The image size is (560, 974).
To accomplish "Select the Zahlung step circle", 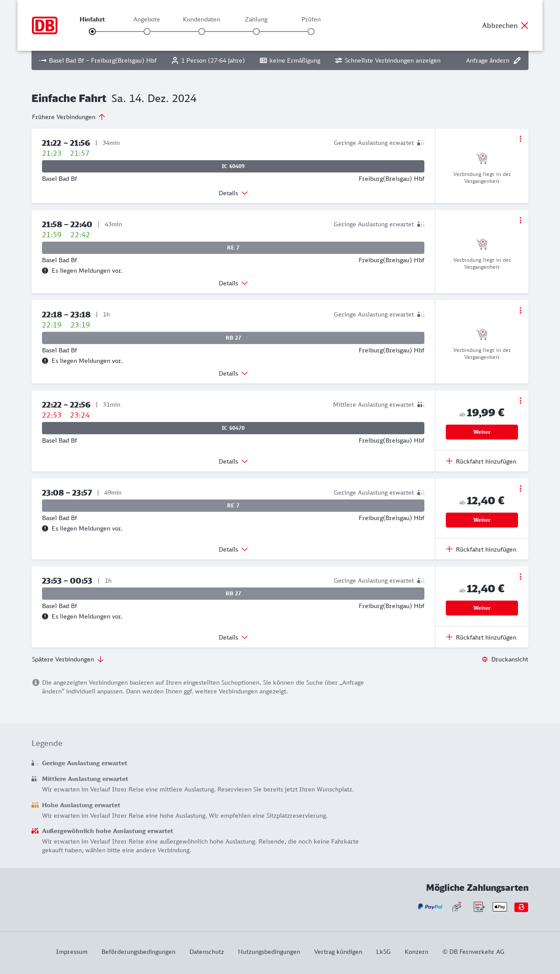I will [256, 32].
